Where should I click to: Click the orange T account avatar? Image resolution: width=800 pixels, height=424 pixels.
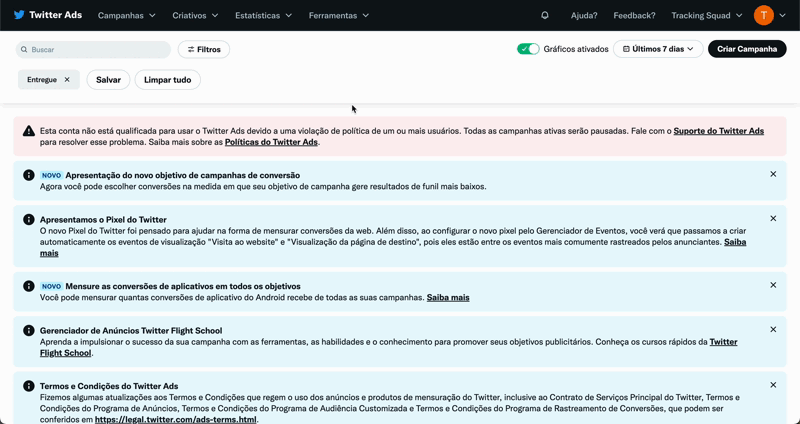click(763, 15)
